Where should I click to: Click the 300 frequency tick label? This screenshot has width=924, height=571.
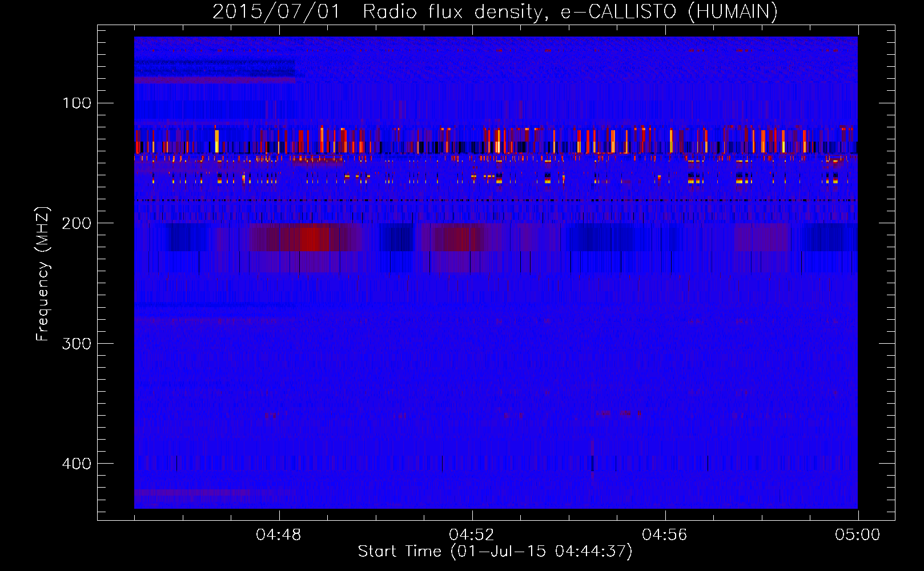77,343
